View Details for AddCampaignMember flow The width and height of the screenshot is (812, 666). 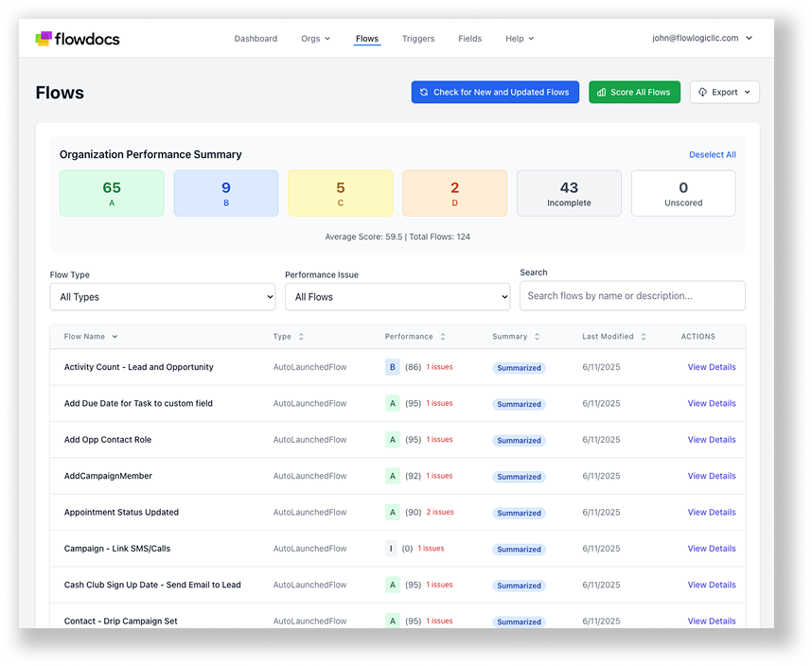712,476
